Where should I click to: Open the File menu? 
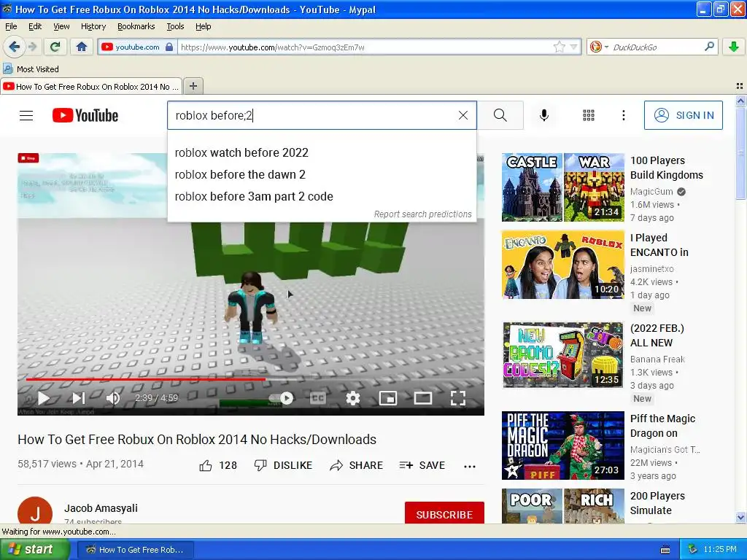point(11,26)
